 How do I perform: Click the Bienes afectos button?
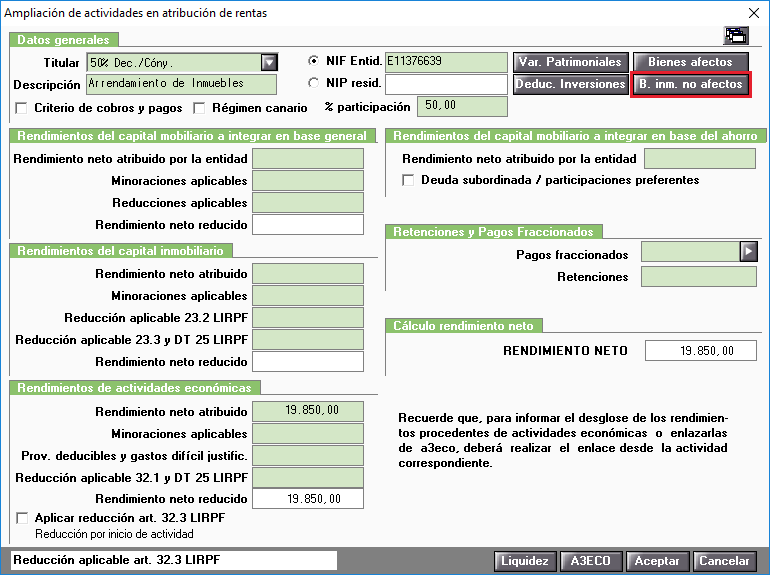(690, 62)
